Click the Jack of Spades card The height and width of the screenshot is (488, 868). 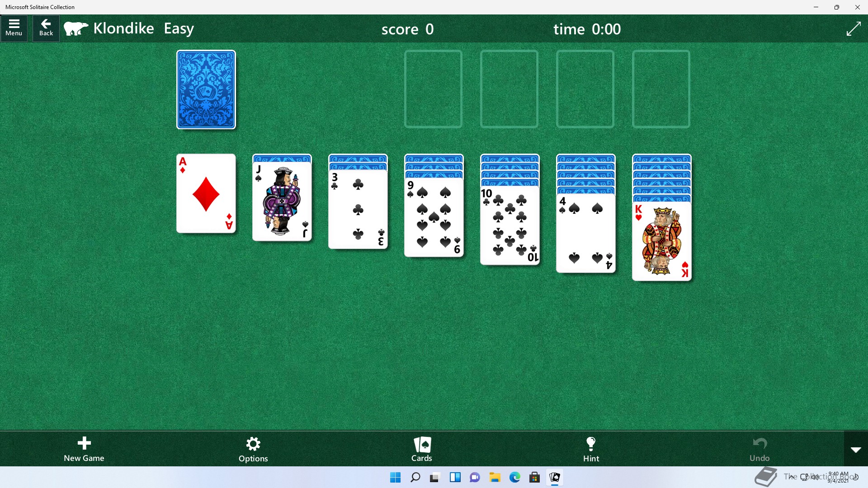coord(282,202)
